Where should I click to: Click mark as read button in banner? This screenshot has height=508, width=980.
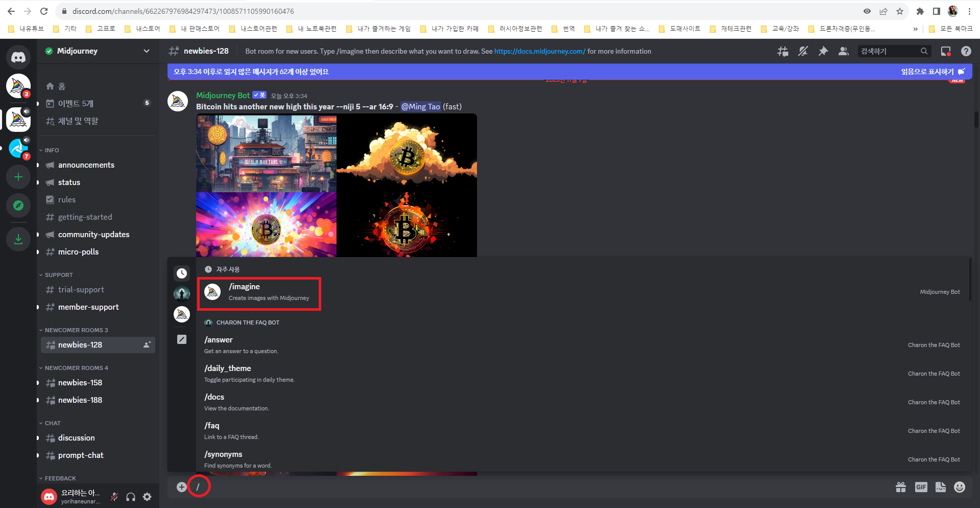[x=933, y=72]
